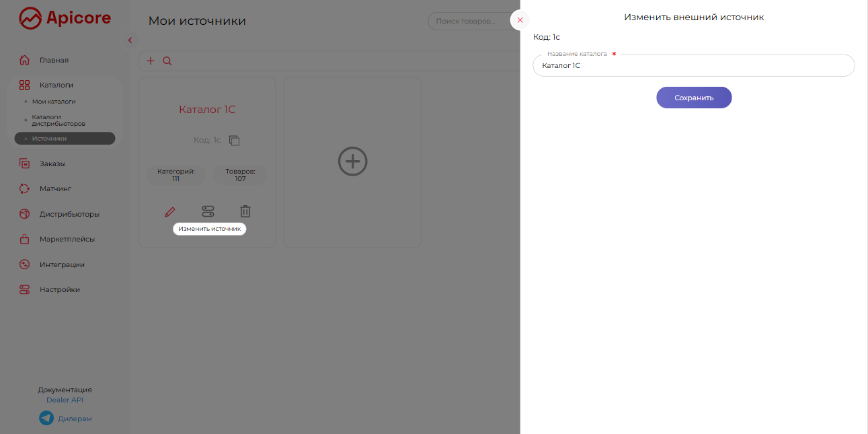Open source settings toggle icon on card
The image size is (868, 434).
pos(208,212)
